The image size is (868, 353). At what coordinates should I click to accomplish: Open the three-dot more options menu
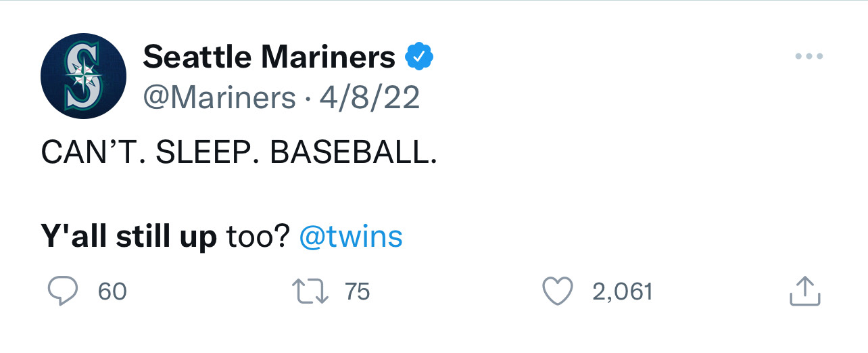pos(809,57)
